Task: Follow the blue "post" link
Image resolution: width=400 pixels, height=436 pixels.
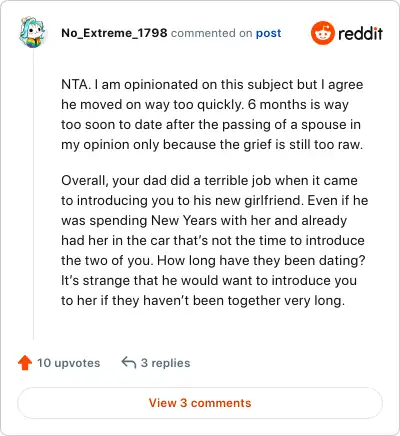Action: 268,33
